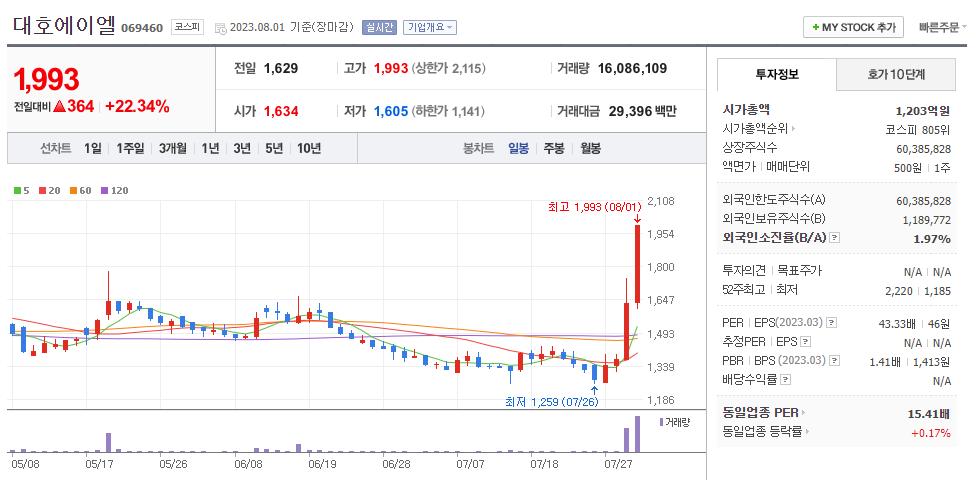Click the current price 1,993

tap(47, 79)
